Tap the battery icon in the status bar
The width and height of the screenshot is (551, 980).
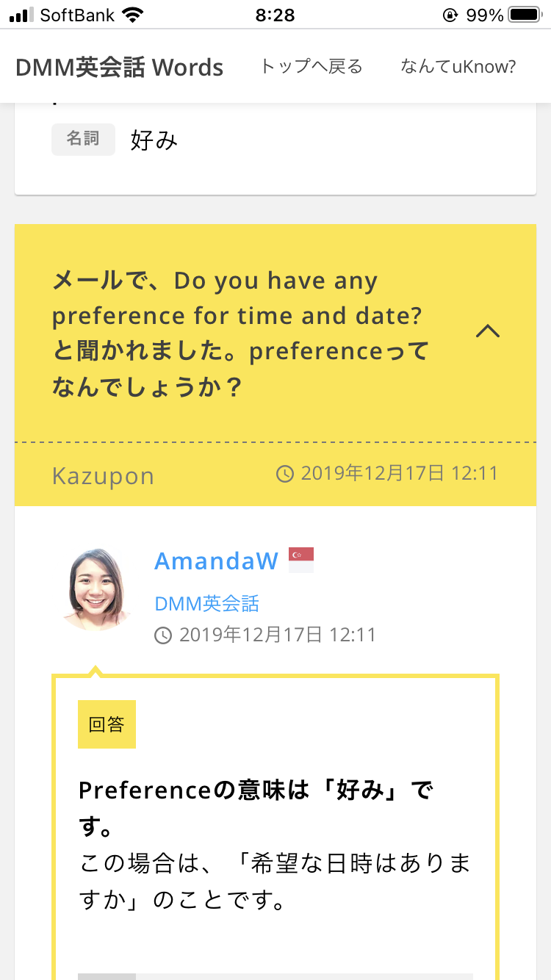[525, 15]
